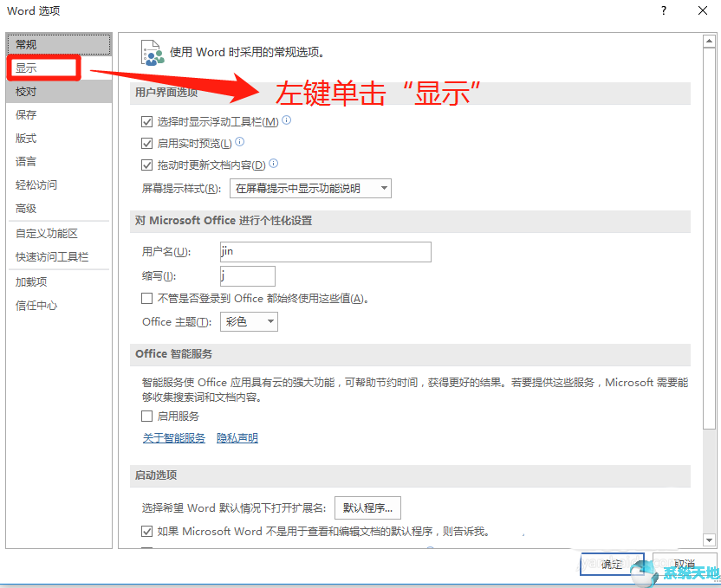Select 显示 in the sidebar
The image size is (721, 588).
pyautogui.click(x=44, y=68)
